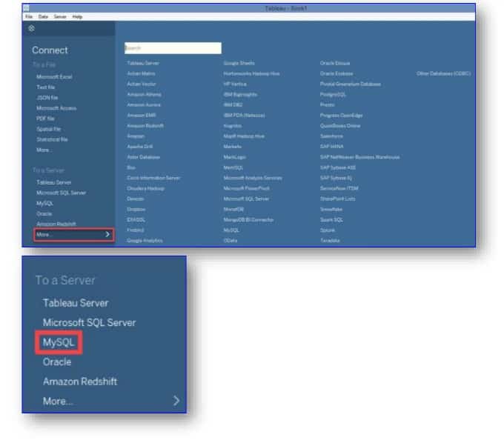
Task: Choose HP Vertica connector
Action: tap(235, 84)
